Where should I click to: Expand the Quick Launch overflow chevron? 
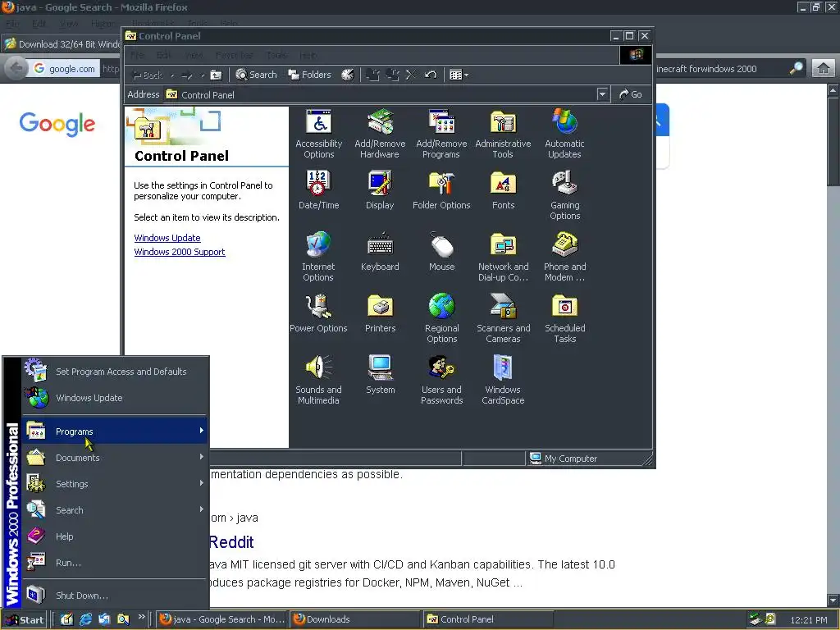point(141,617)
